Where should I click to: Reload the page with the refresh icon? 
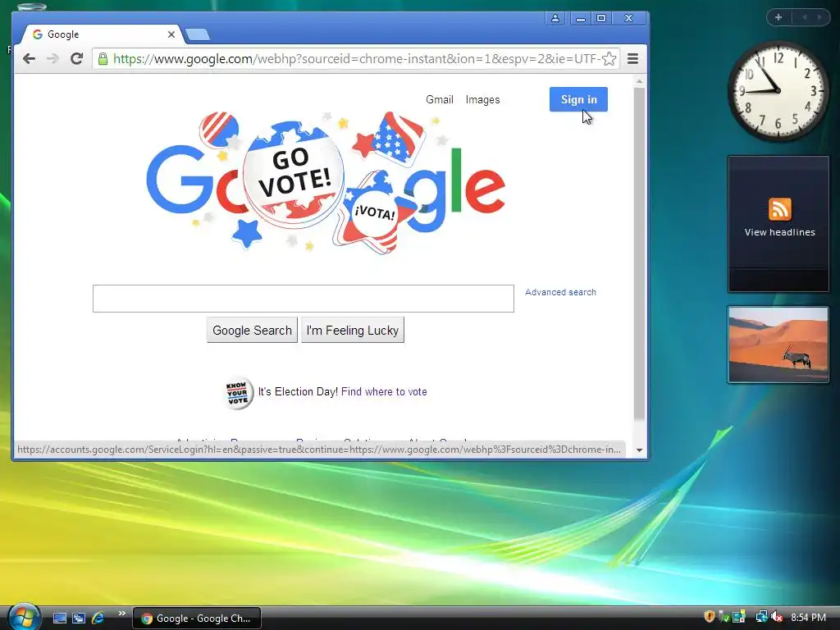(x=76, y=59)
